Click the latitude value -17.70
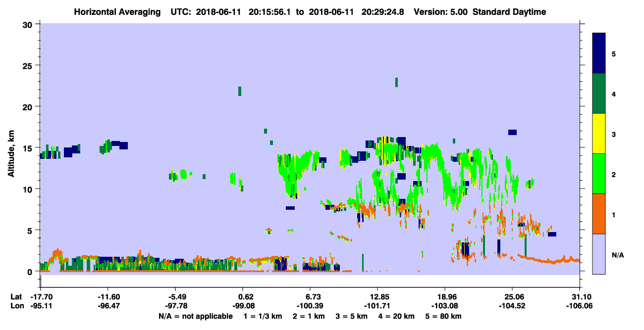This screenshot has width=644, height=330. click(40, 297)
